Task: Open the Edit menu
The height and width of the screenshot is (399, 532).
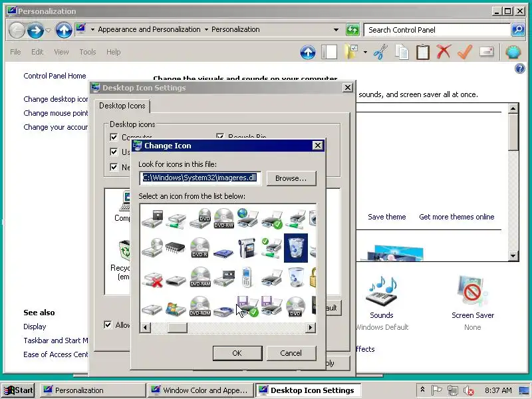Action: click(37, 52)
